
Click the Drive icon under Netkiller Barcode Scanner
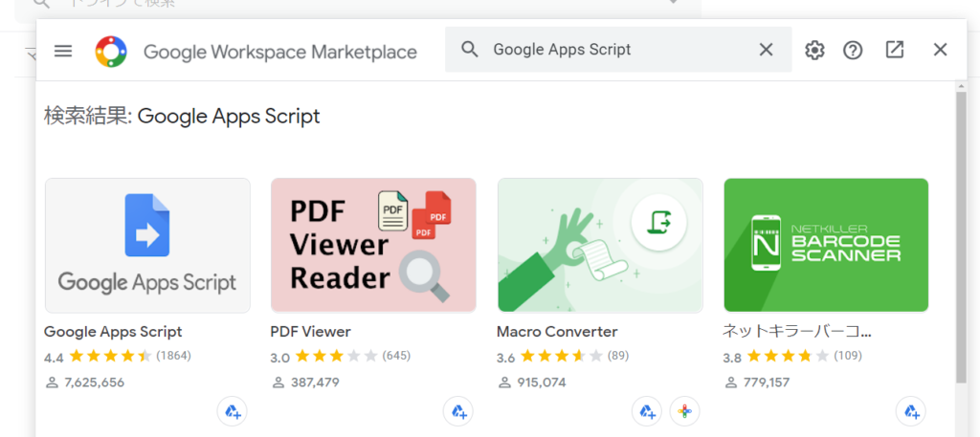click(910, 412)
